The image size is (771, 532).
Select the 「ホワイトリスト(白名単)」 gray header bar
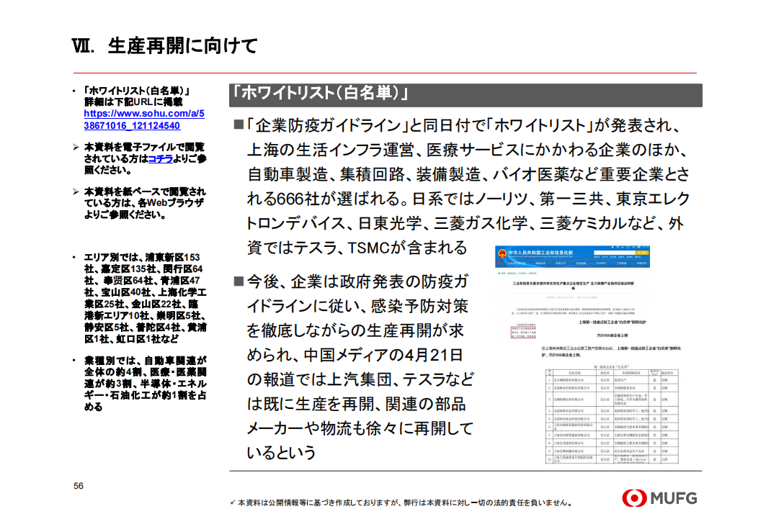coord(465,95)
